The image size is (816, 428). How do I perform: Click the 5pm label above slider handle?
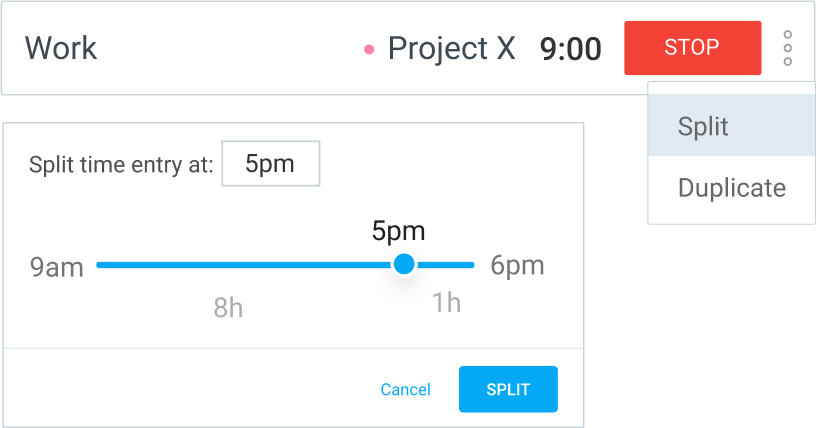tap(398, 231)
